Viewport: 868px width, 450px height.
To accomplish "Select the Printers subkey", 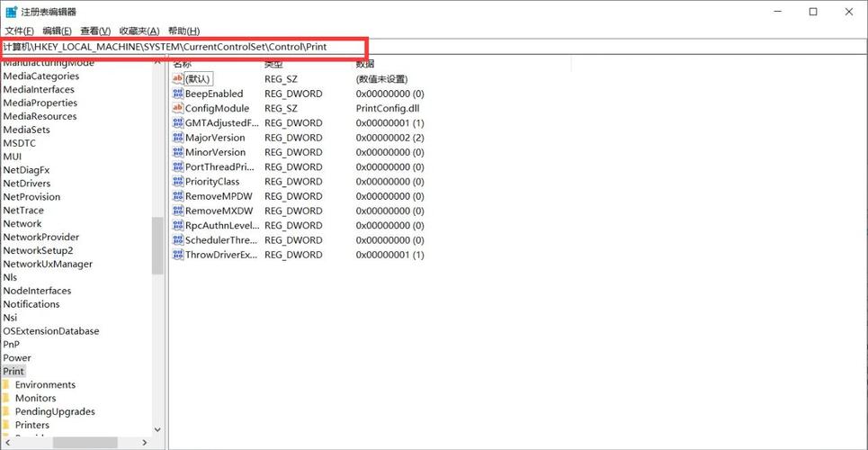I will click(x=32, y=425).
